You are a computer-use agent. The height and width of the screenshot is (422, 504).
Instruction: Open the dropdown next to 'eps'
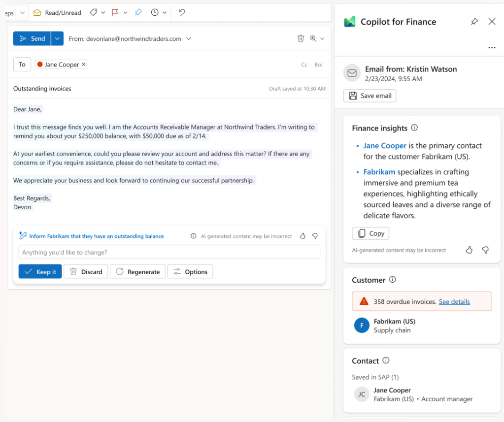[x=22, y=13]
